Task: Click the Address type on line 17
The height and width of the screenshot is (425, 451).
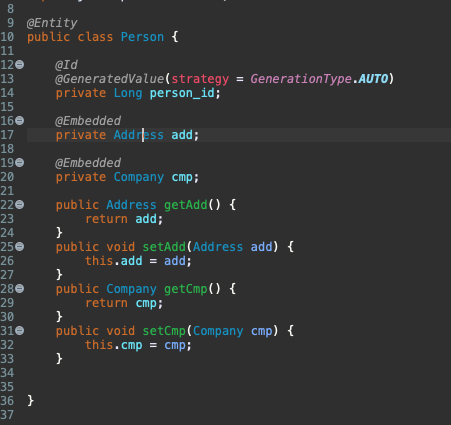Action: click(139, 135)
